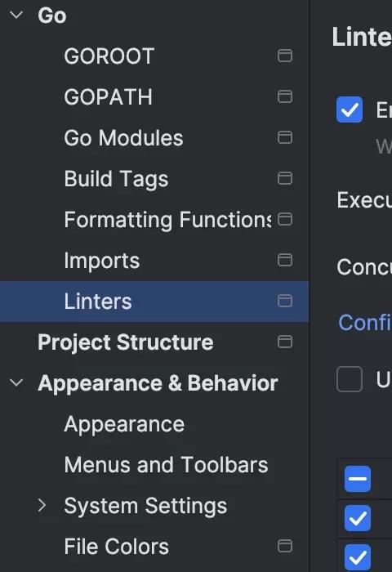Open the Appearance settings page
The width and height of the screenshot is (392, 572).
pos(124,424)
